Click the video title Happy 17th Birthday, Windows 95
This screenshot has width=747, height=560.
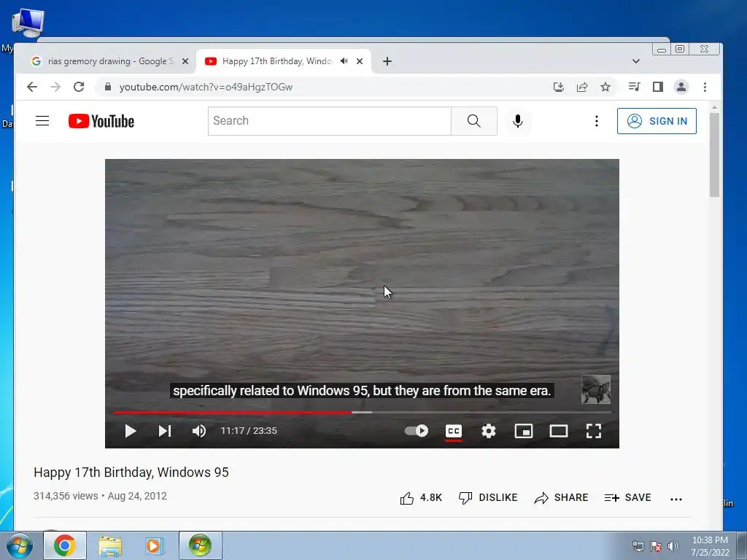[131, 472]
